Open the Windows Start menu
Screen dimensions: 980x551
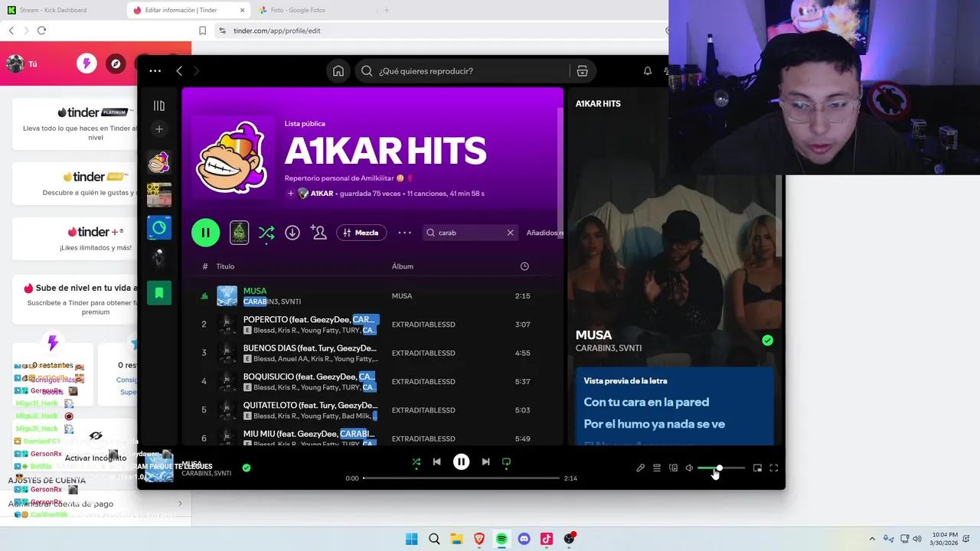411,539
